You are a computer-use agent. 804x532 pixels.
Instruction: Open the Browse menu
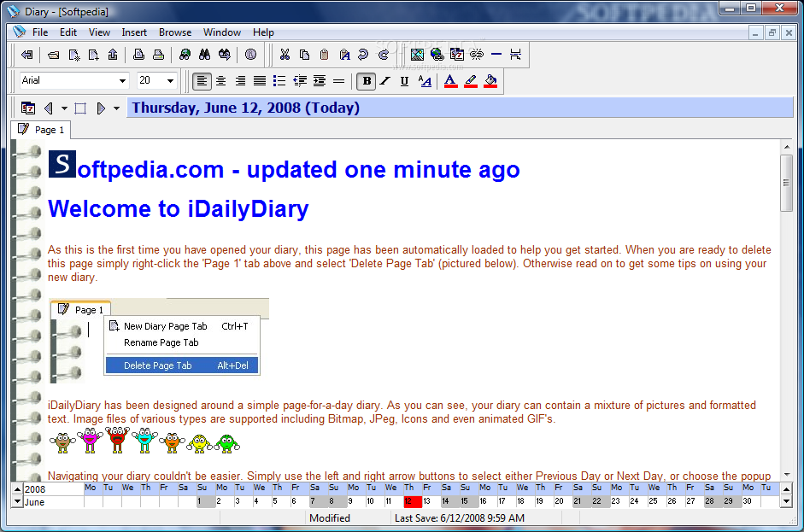click(x=175, y=32)
